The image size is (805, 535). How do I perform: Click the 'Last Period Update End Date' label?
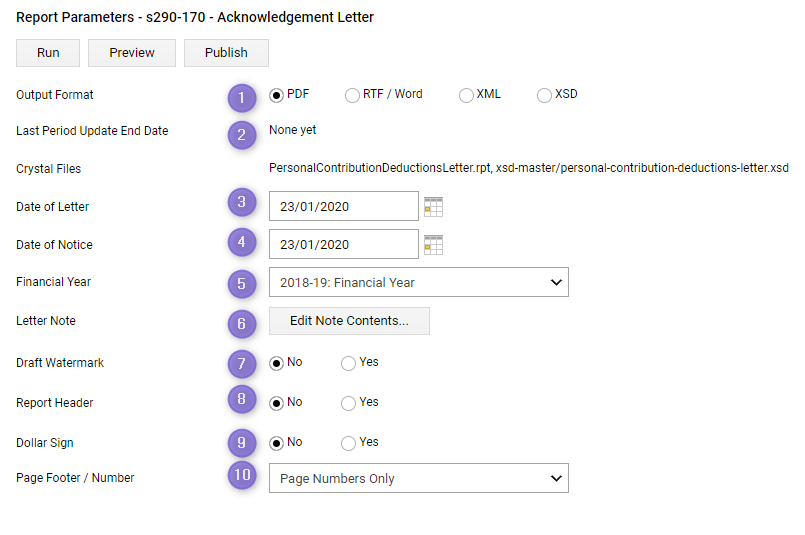[x=92, y=131]
